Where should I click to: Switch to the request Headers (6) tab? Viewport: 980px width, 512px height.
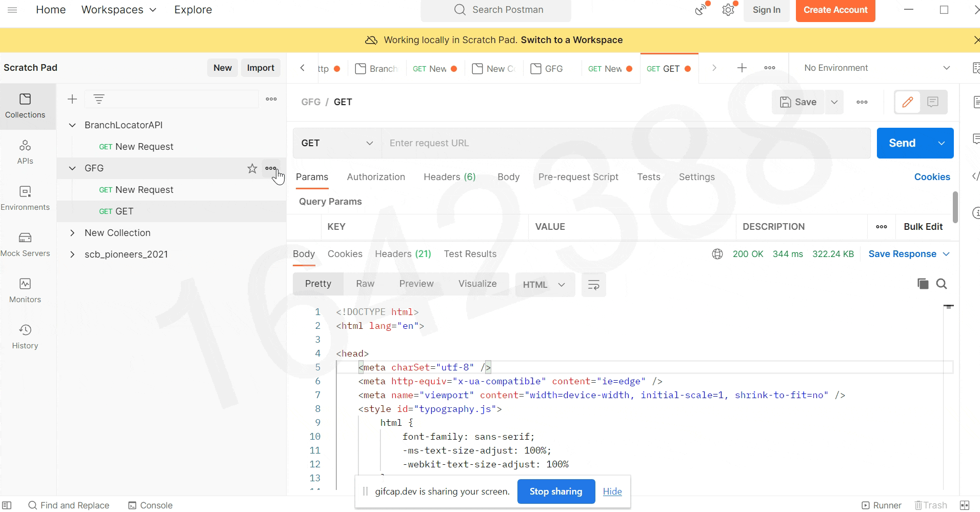coord(450,177)
